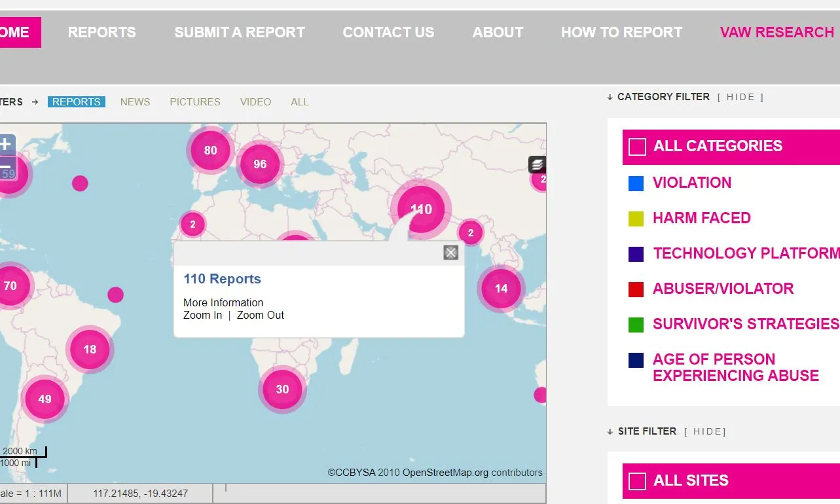This screenshot has height=504, width=840.
Task: Click Zoom In link in popup
Action: pos(202,315)
